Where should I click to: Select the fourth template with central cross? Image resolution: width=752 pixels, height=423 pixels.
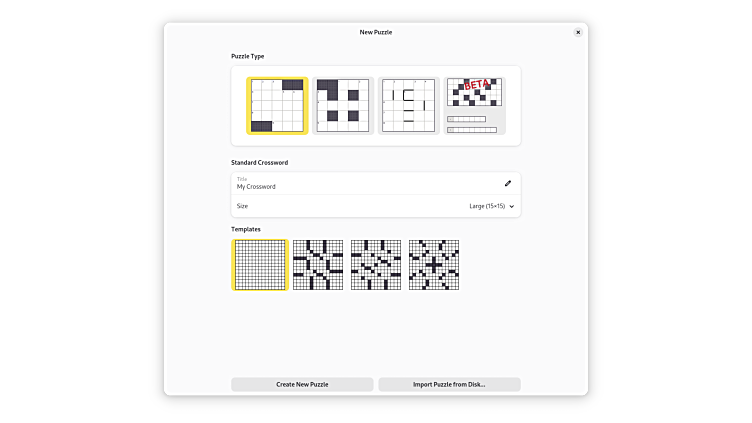click(x=434, y=265)
